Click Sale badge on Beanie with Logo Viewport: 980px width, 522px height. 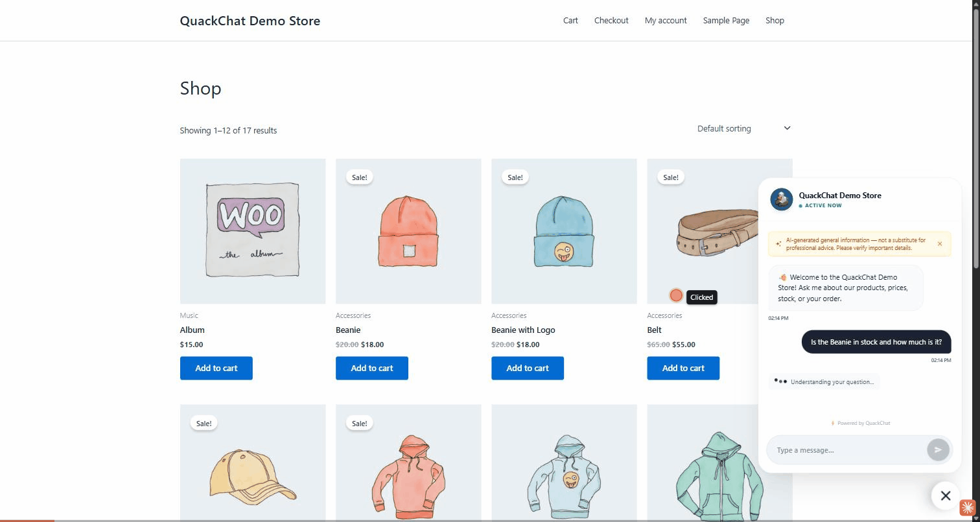(515, 177)
